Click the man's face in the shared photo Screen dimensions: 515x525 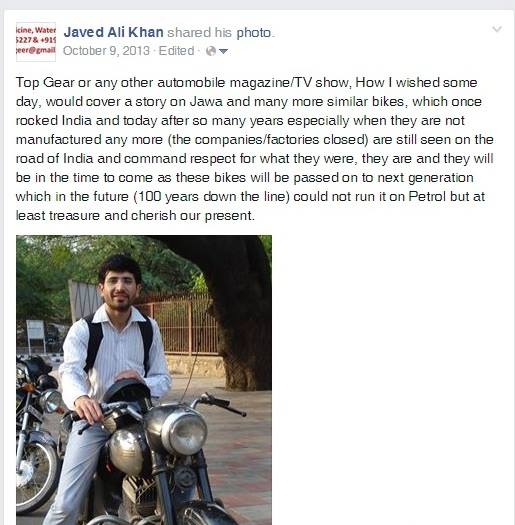point(118,288)
